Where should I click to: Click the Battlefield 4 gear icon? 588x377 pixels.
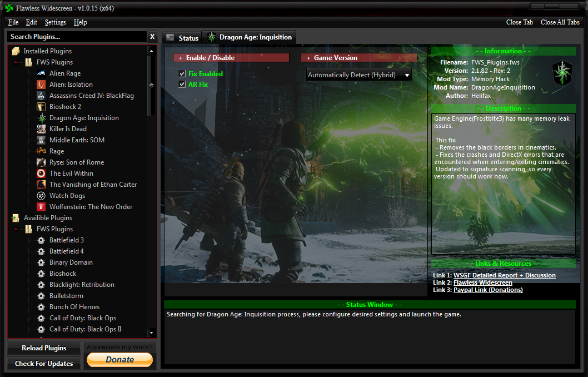coord(41,251)
